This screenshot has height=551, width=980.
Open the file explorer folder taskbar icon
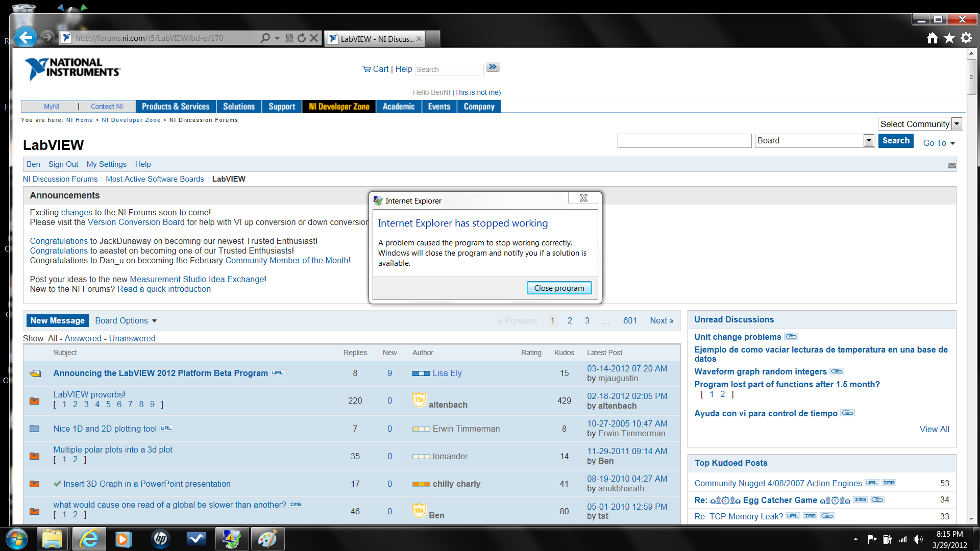(x=52, y=539)
